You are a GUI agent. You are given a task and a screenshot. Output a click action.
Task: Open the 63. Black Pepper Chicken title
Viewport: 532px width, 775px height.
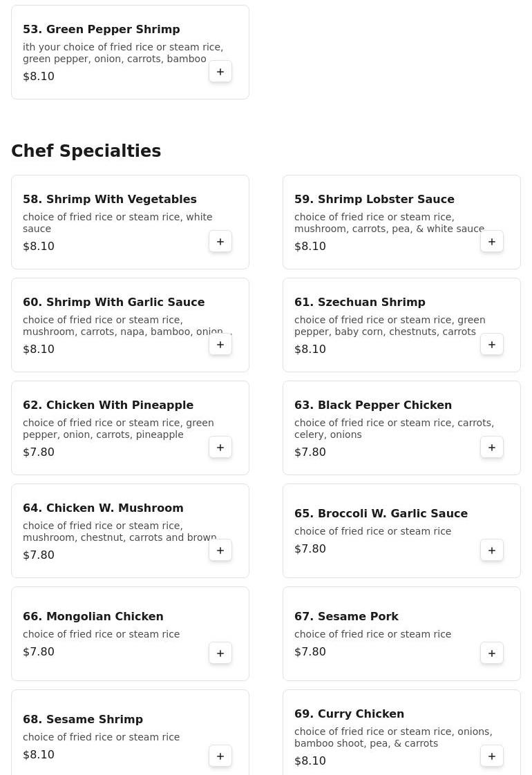tap(373, 405)
